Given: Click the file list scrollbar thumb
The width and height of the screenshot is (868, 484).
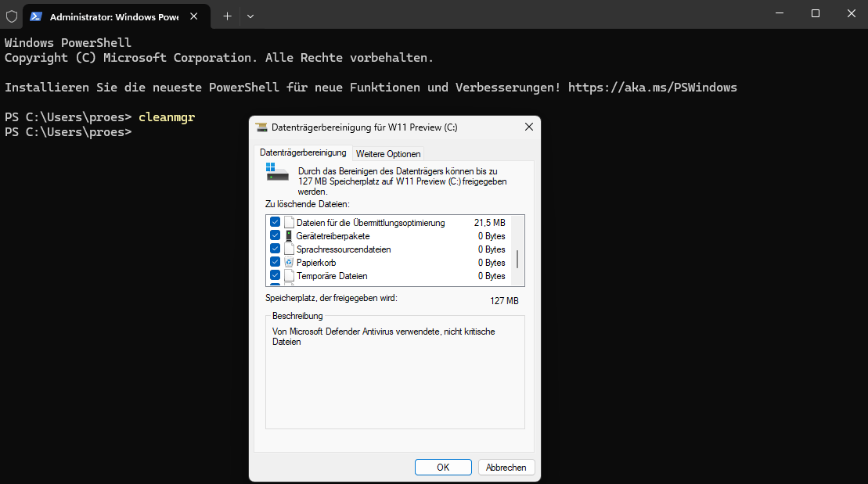Looking at the screenshot, I should click(517, 259).
